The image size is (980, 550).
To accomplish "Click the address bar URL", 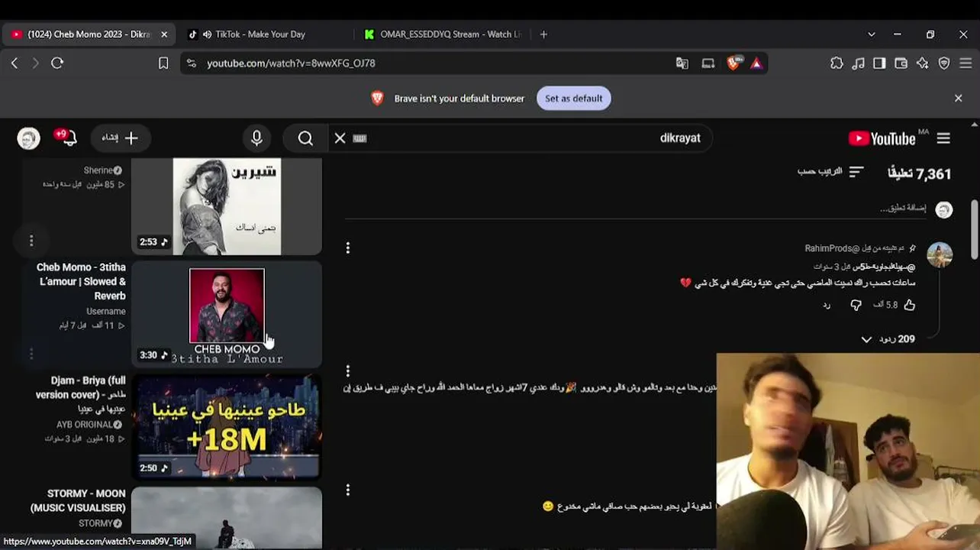I will (x=291, y=63).
